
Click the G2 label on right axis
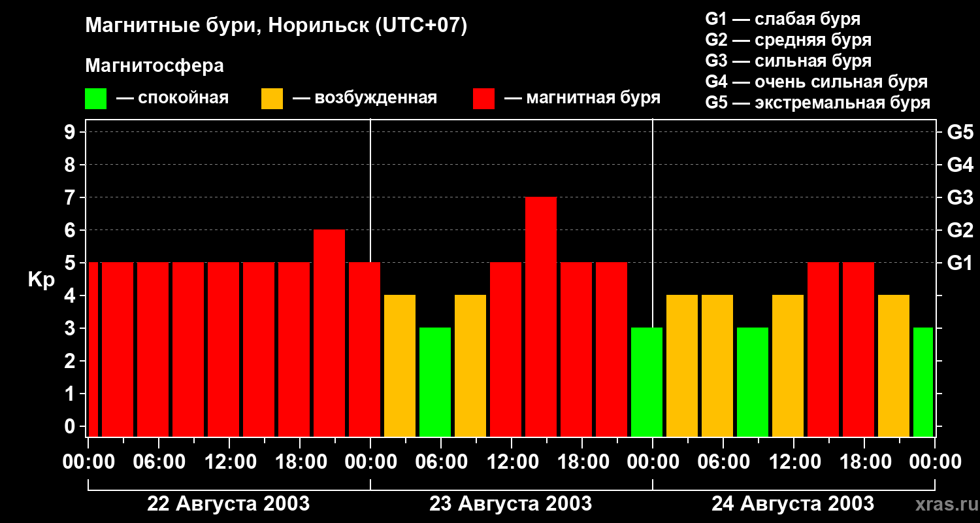[960, 231]
